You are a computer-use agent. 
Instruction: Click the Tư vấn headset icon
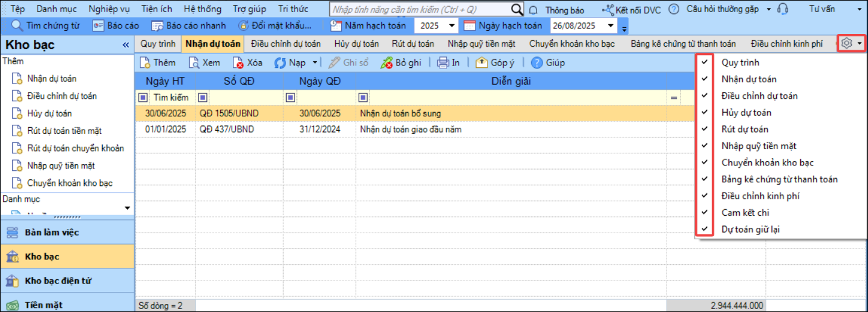783,9
